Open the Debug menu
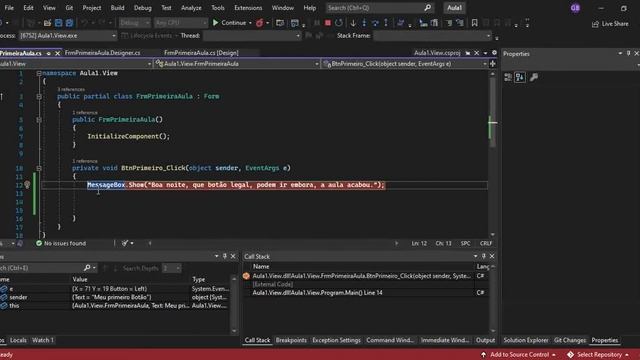This screenshot has width=640, height=360. click(142, 8)
